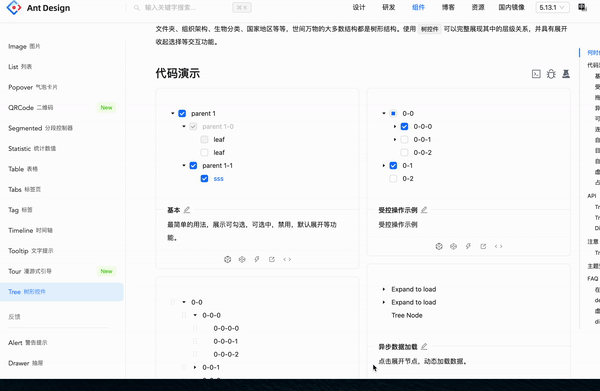Viewport: 600px width, 391px height.
Task: Click the search magnifier icon
Action: click(x=137, y=8)
